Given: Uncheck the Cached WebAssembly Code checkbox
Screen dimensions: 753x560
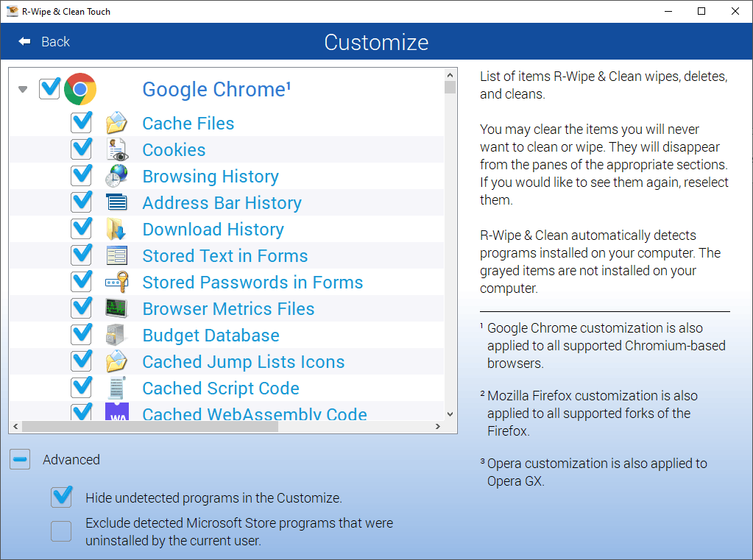Looking at the screenshot, I should click(81, 412).
